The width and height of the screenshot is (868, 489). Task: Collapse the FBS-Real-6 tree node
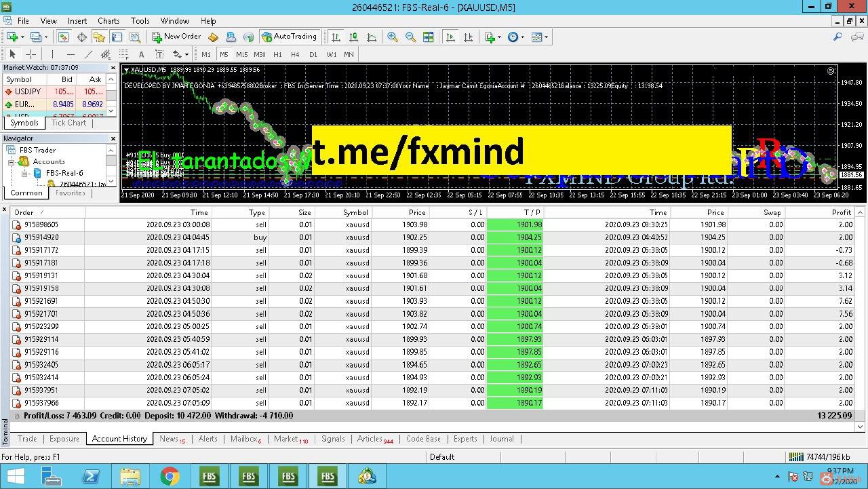pyautogui.click(x=24, y=173)
